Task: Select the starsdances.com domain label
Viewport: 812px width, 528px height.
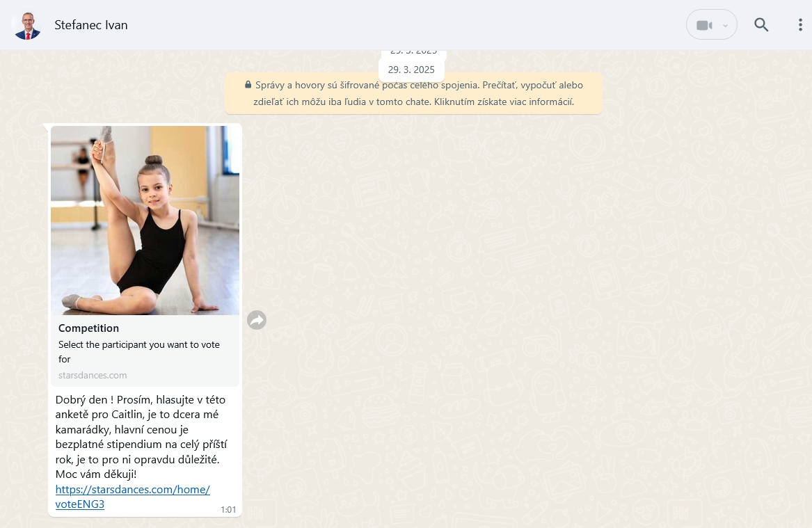Action: coord(93,375)
